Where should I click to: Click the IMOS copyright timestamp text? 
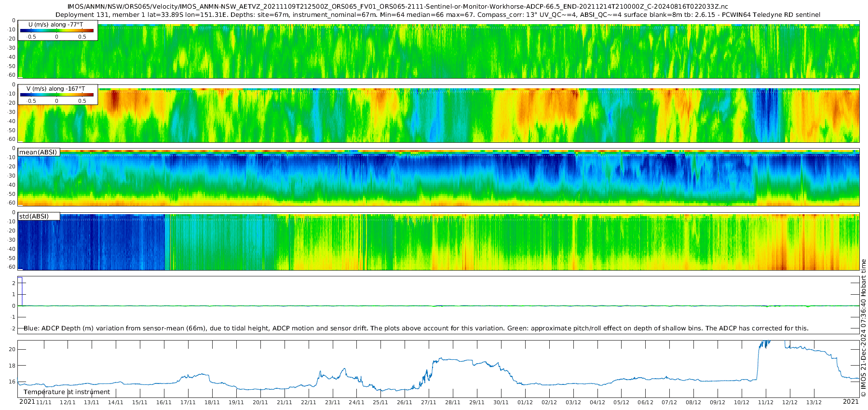863,328
